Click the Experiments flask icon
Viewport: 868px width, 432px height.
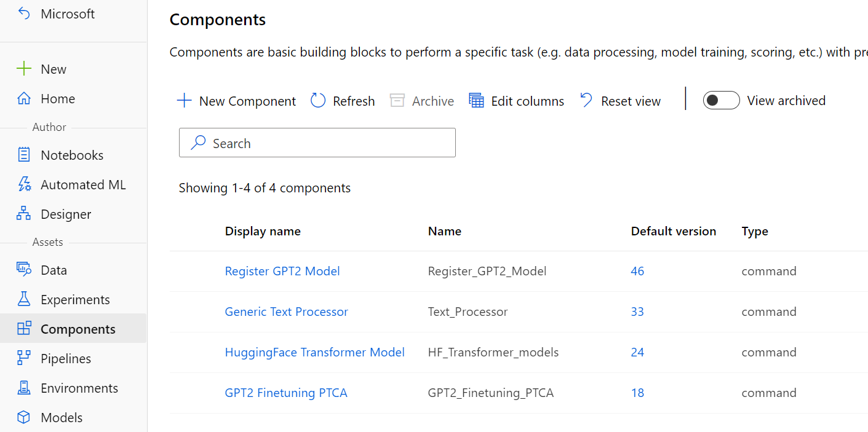[x=23, y=299]
